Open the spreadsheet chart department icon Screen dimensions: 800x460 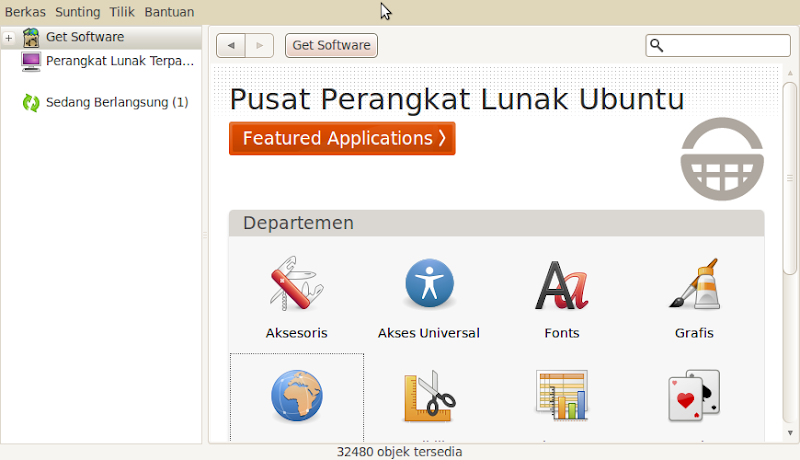[562, 395]
